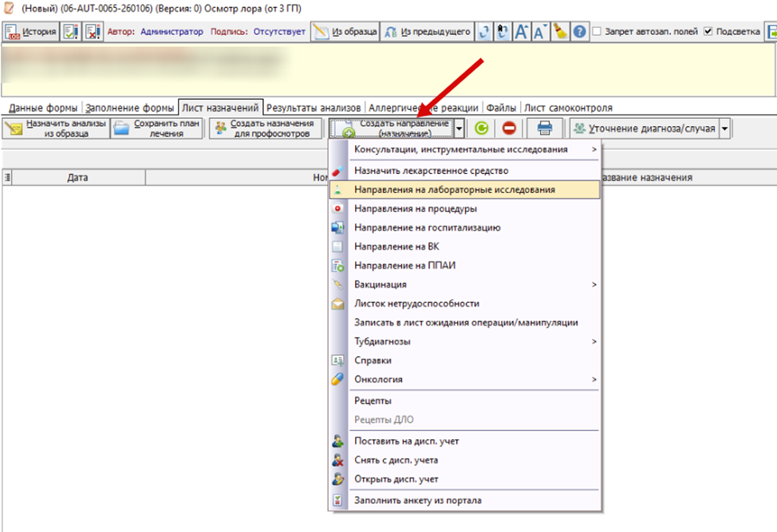The width and height of the screenshot is (777, 532).
Task: Click the printer icon in toolbar
Action: tap(545, 128)
